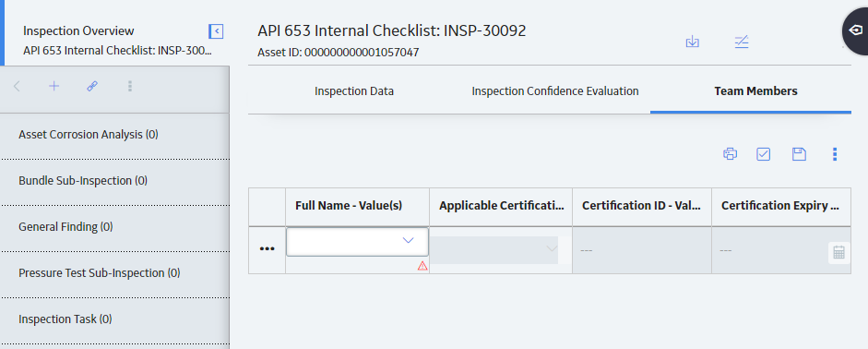Click the Certification ID value cell
This screenshot has height=349, width=868.
[642, 250]
